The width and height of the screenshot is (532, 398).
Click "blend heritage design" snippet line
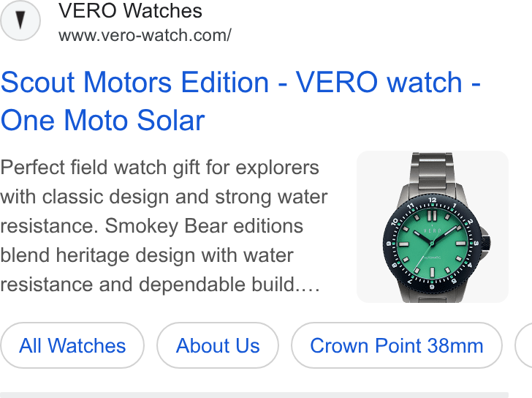click(x=147, y=255)
